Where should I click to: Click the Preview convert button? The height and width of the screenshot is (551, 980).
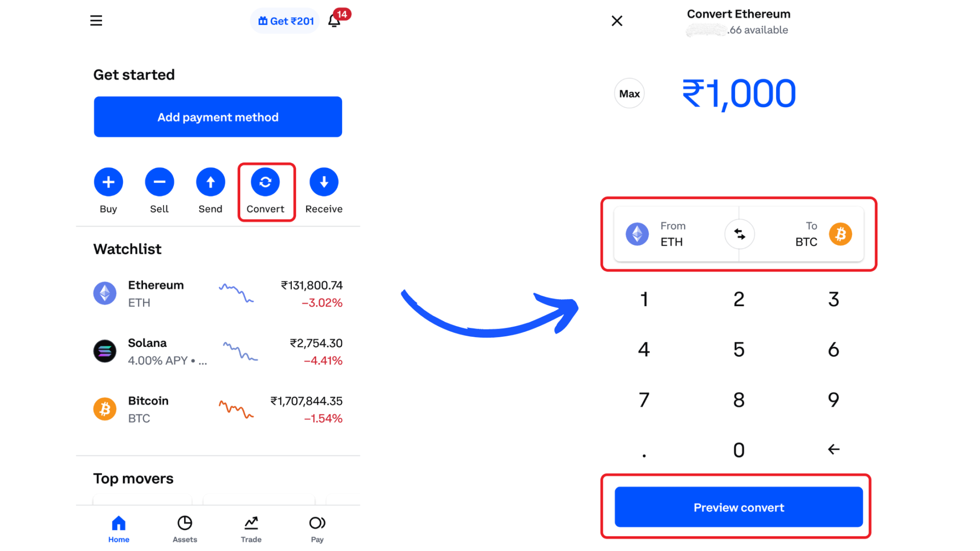pos(738,507)
